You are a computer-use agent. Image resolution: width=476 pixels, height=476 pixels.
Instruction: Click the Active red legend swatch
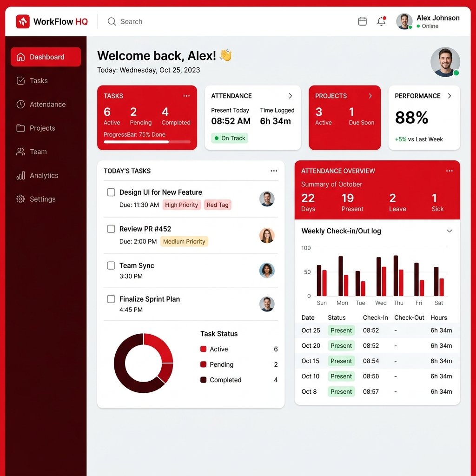(x=204, y=349)
